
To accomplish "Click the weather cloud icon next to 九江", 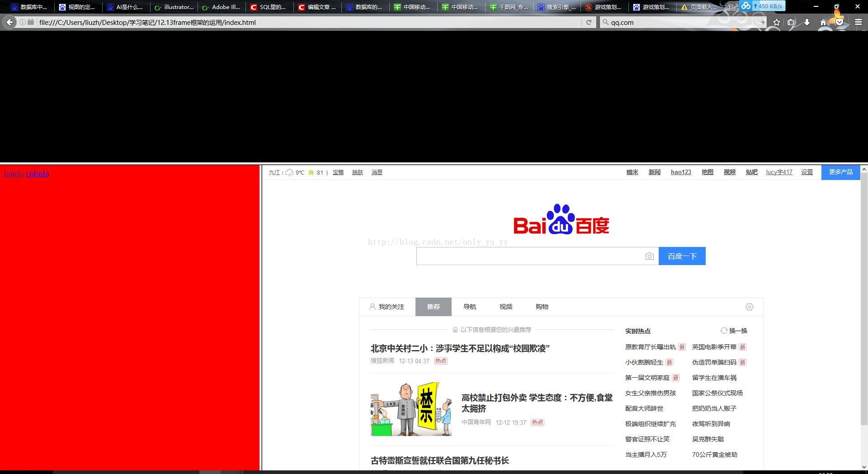I will pos(289,172).
